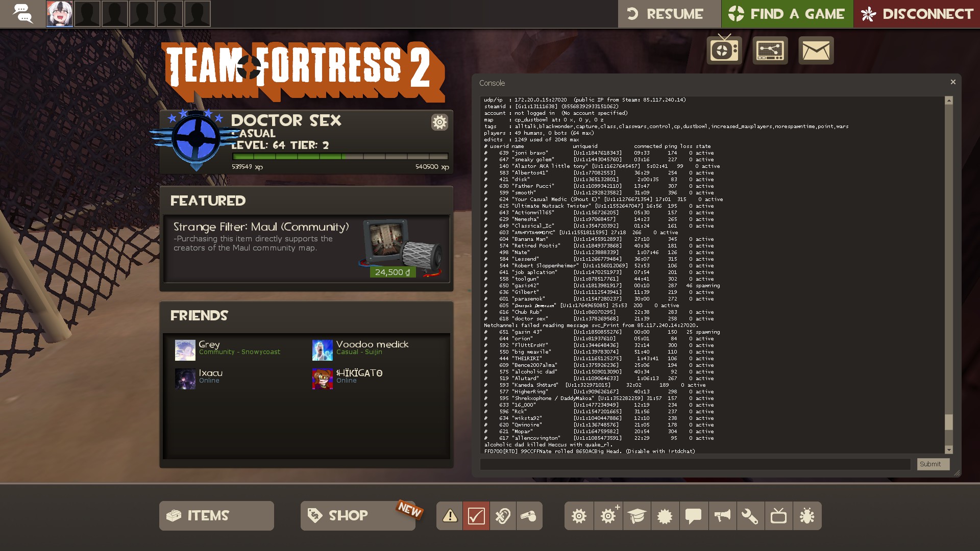
Task: Disconnect from the current server
Action: [x=917, y=14]
